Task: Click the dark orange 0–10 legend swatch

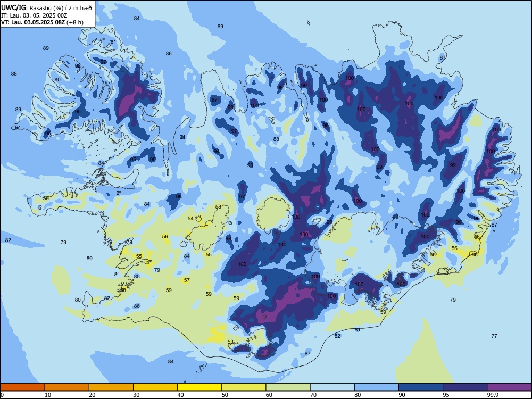Action: pos(22,387)
